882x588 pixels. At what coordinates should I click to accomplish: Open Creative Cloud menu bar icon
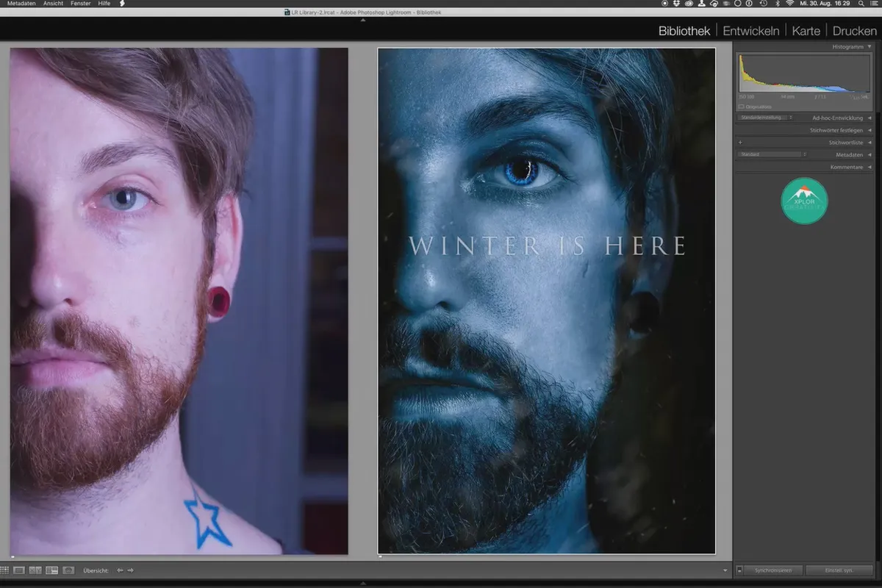click(689, 3)
